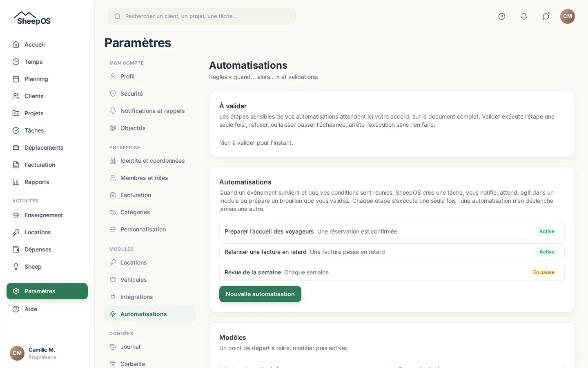The height and width of the screenshot is (368, 588).
Task: Open Membres et rôles settings
Action: click(150, 178)
